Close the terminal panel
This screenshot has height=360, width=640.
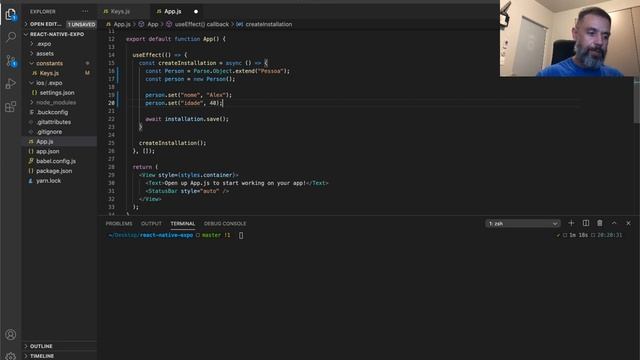click(629, 223)
